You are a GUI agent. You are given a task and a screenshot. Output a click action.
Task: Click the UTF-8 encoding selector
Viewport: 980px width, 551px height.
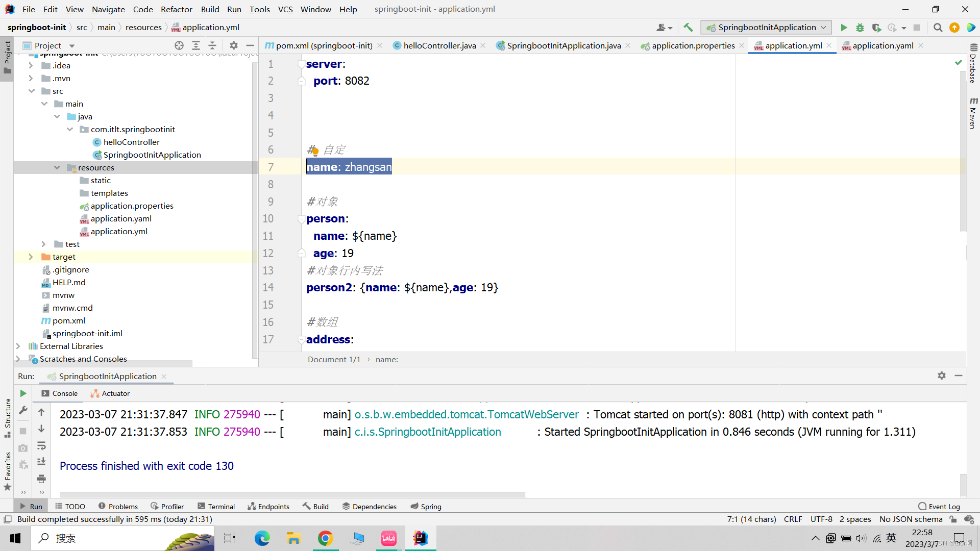[x=821, y=519]
